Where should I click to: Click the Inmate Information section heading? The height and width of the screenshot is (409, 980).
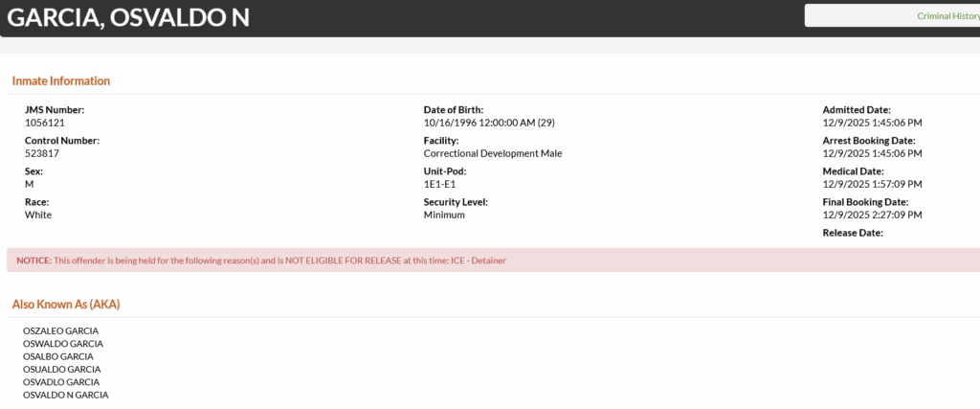click(x=61, y=81)
